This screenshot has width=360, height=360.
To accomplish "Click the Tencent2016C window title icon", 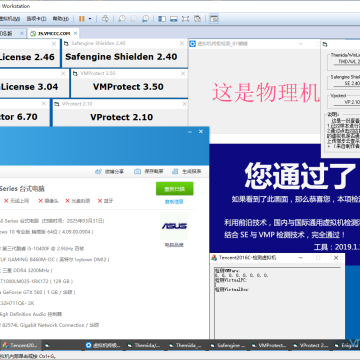I will [215, 258].
